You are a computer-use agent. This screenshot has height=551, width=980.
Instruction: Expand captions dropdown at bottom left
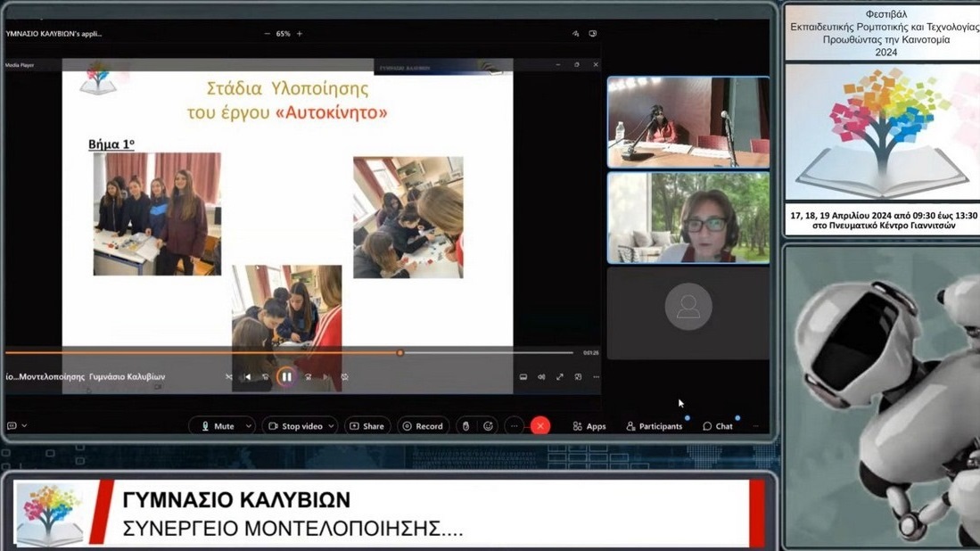[24, 426]
